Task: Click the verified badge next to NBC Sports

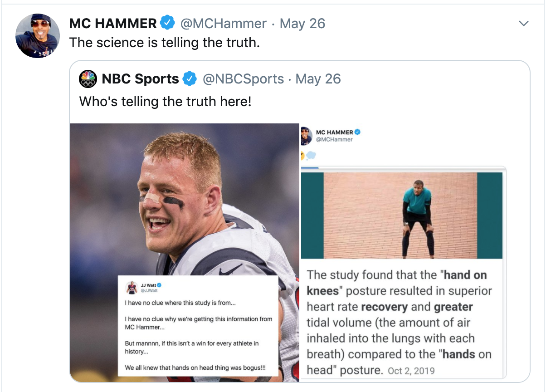Action: [x=190, y=79]
